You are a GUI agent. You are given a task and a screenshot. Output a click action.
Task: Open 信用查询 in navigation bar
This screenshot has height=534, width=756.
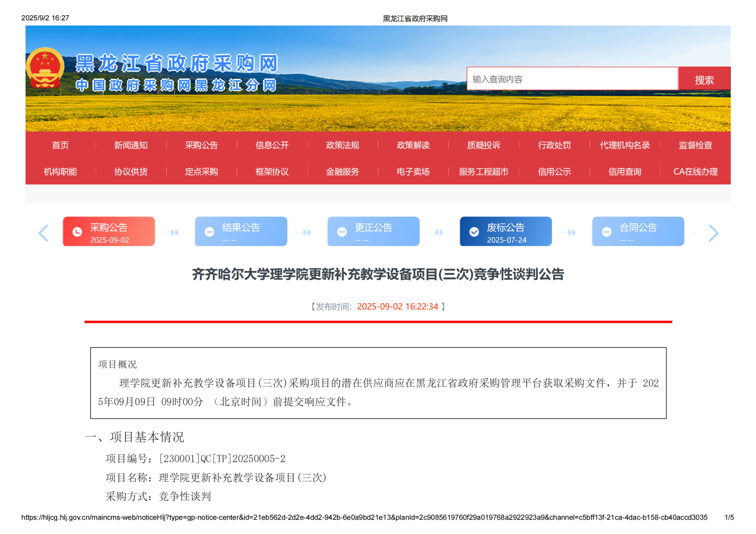coord(625,172)
